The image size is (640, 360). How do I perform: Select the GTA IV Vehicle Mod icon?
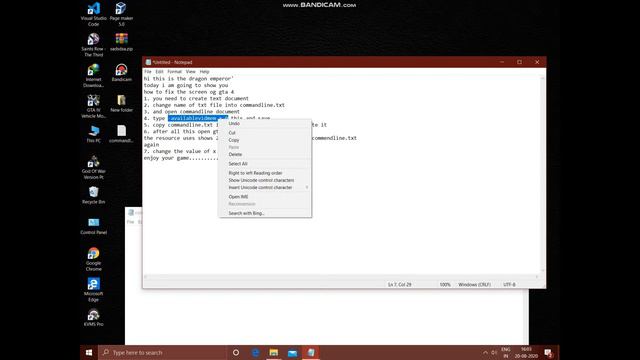pos(93,106)
